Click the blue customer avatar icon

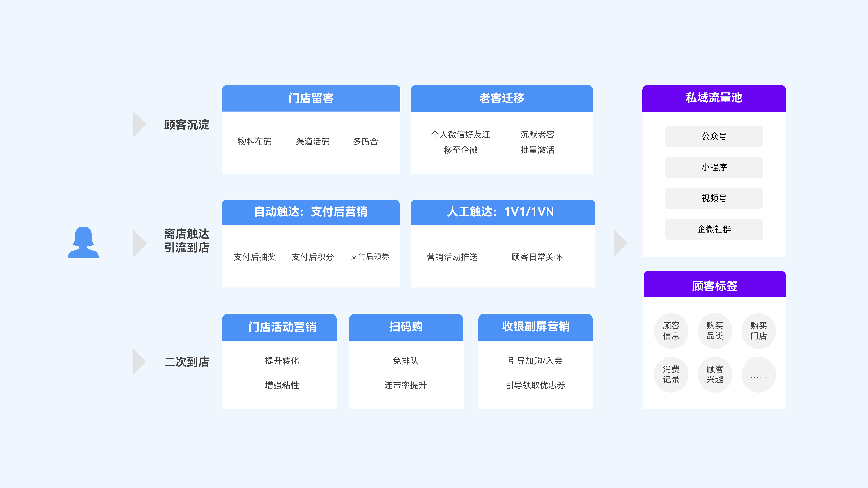click(83, 242)
